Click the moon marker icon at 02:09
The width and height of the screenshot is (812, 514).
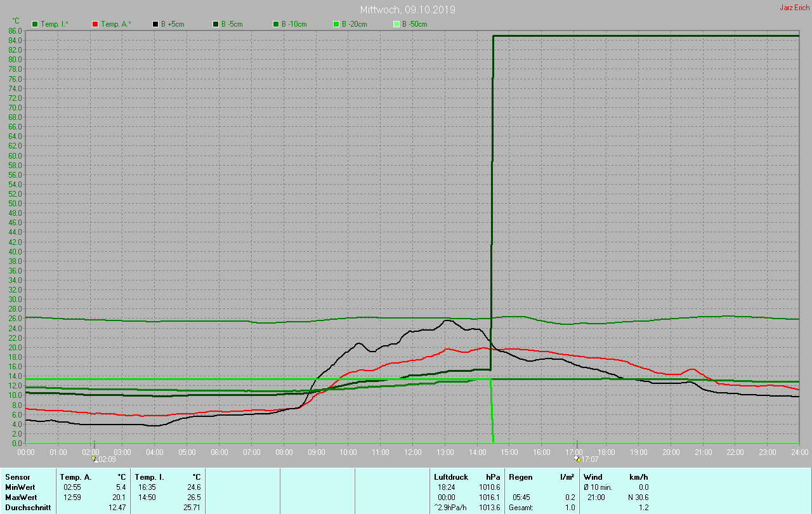tap(95, 459)
